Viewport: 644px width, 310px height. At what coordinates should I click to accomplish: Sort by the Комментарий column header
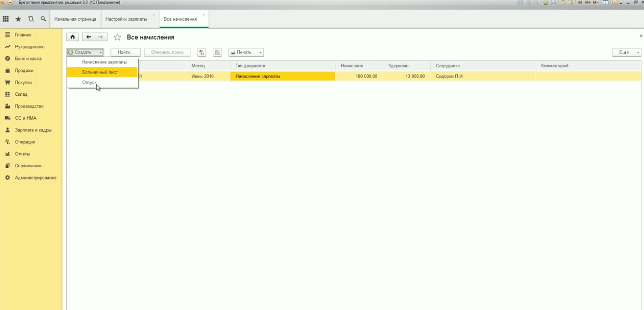point(588,66)
